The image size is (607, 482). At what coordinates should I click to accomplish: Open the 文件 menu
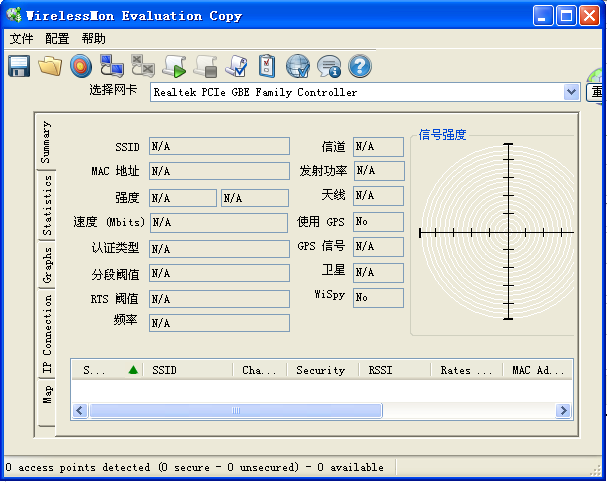click(21, 39)
